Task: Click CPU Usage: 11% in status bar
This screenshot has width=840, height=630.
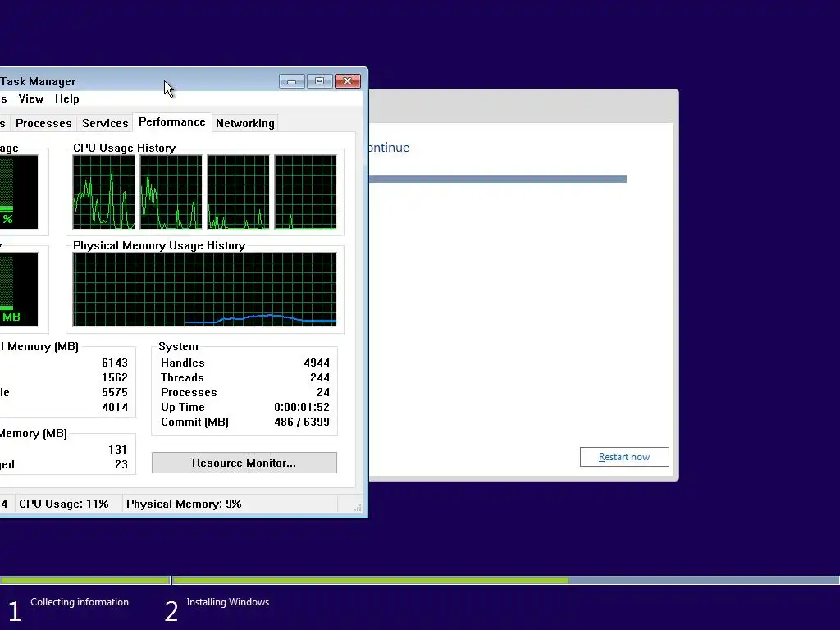Action: click(64, 504)
